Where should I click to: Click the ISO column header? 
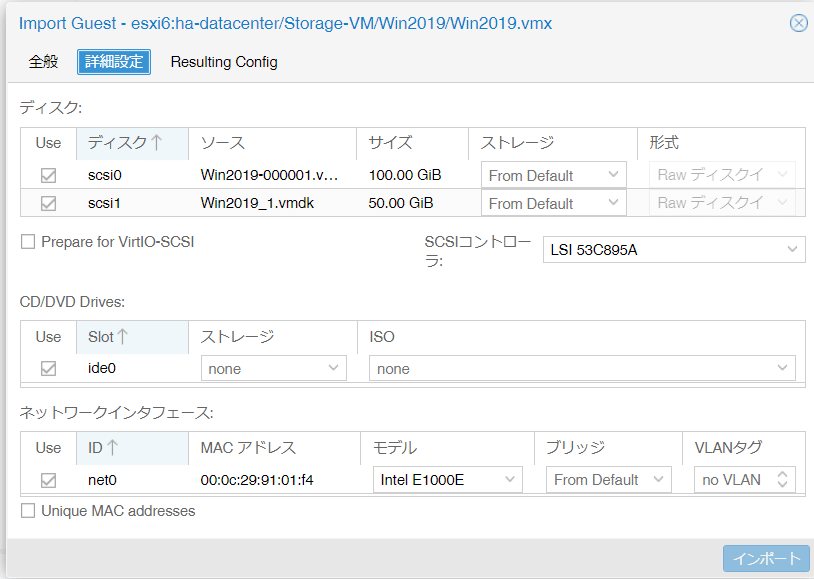pyautogui.click(x=581, y=338)
